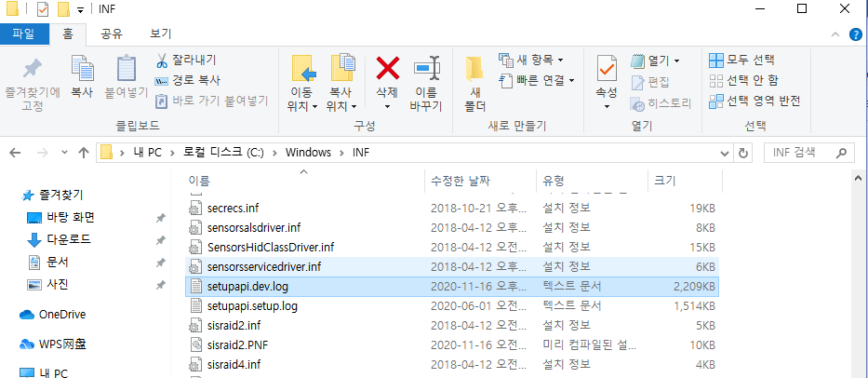Click the back navigation arrow
This screenshot has height=378, width=868.
coord(15,153)
